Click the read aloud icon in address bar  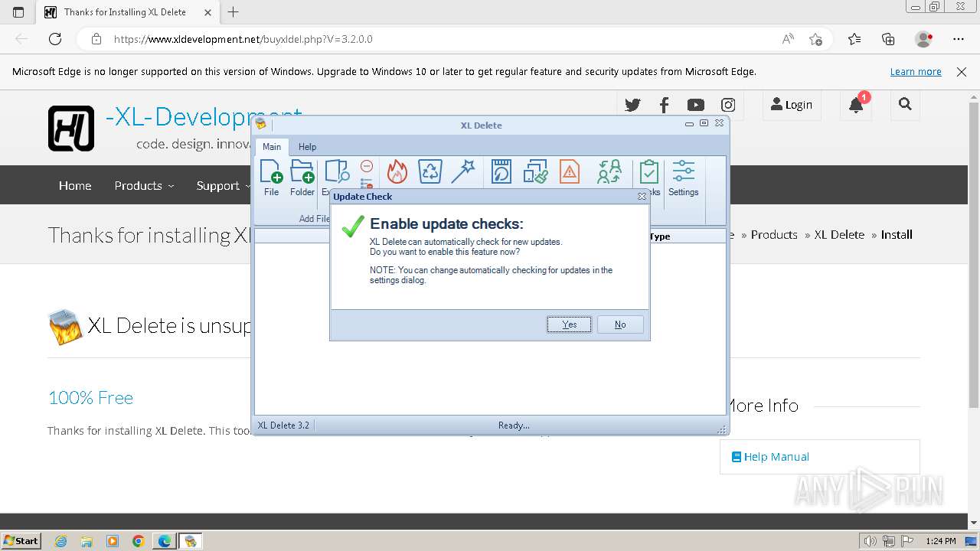point(788,39)
